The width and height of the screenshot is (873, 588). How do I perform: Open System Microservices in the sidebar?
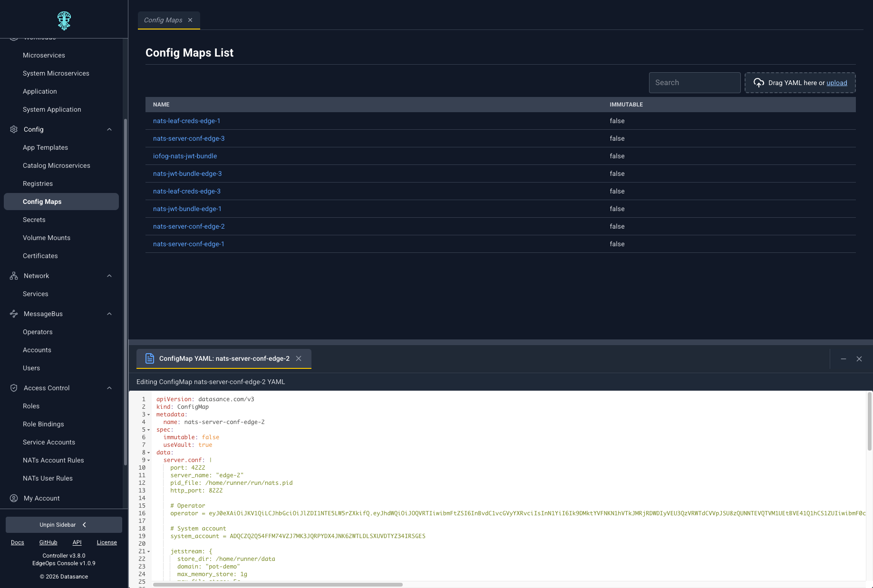coord(56,73)
